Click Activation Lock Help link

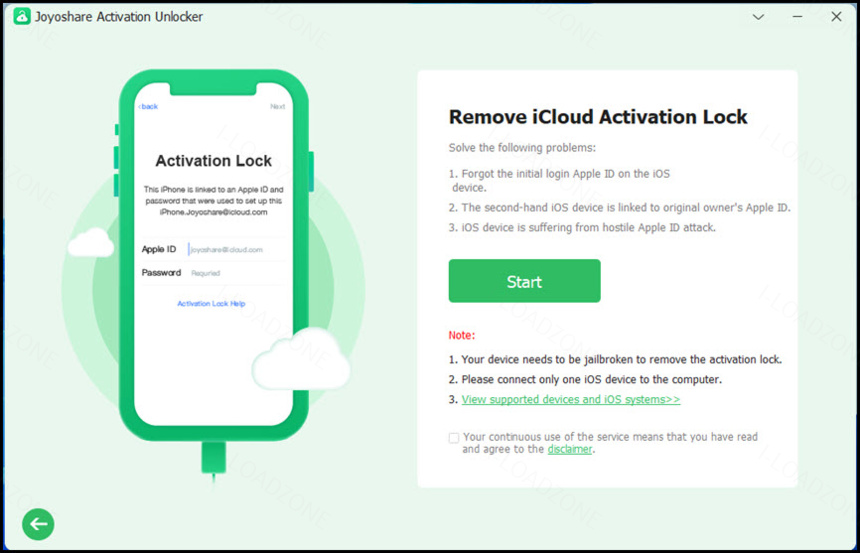click(x=211, y=303)
